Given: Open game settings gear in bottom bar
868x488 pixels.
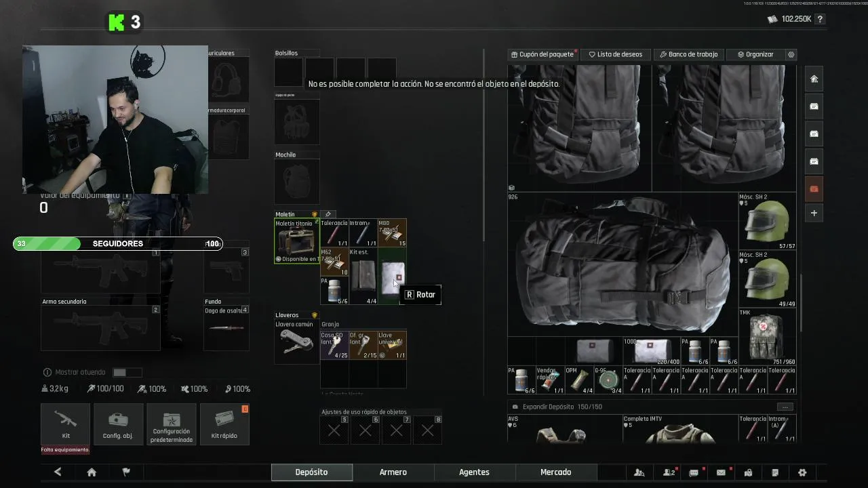Looking at the screenshot, I should pyautogui.click(x=802, y=472).
